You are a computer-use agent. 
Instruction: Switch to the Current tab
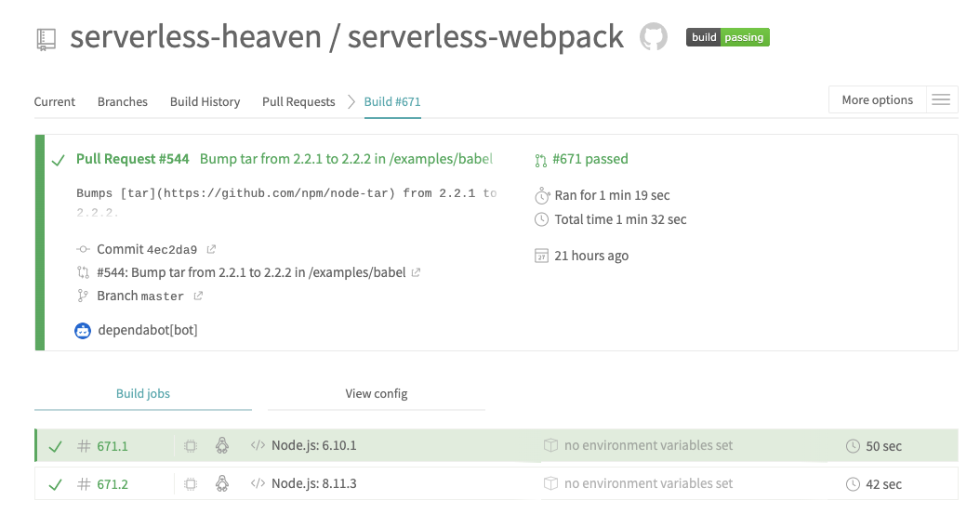54,102
